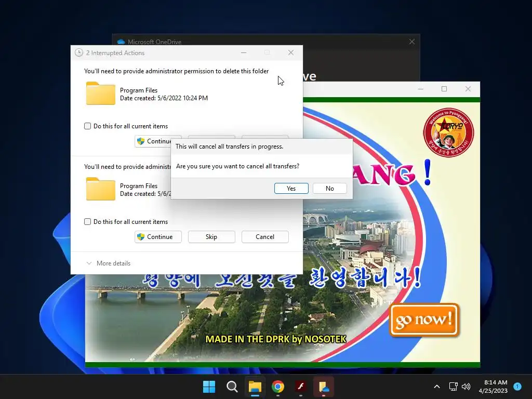
Task: Click the '2 Interrupted Actions' title text
Action: click(115, 53)
